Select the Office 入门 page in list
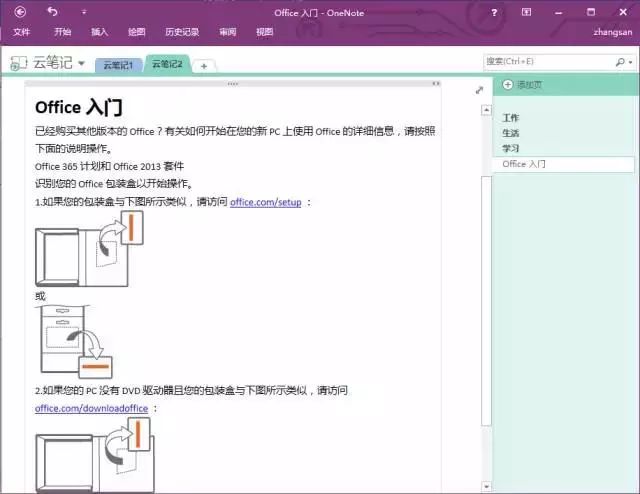Screen dimensions: 640x494 click(564, 164)
